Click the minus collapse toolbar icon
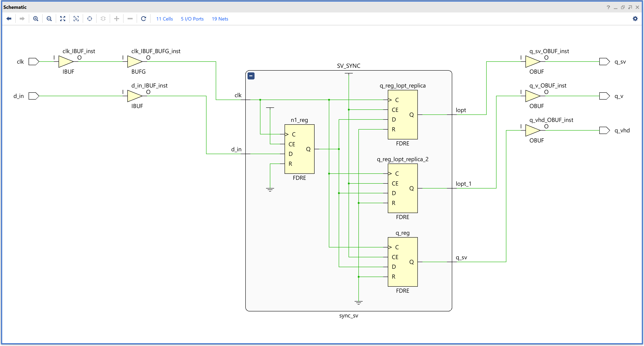Screen dimensions: 644x346 (130, 19)
